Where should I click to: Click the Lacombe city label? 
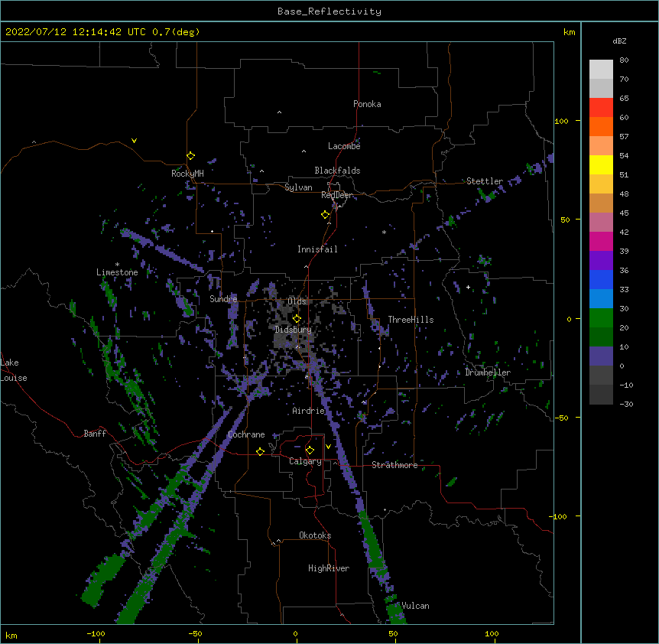pos(344,146)
